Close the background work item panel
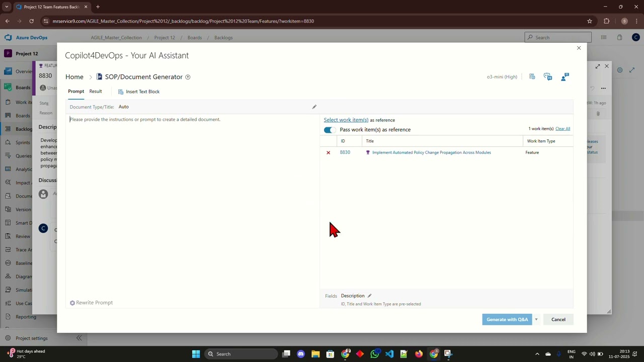644x362 pixels. tap(606, 66)
